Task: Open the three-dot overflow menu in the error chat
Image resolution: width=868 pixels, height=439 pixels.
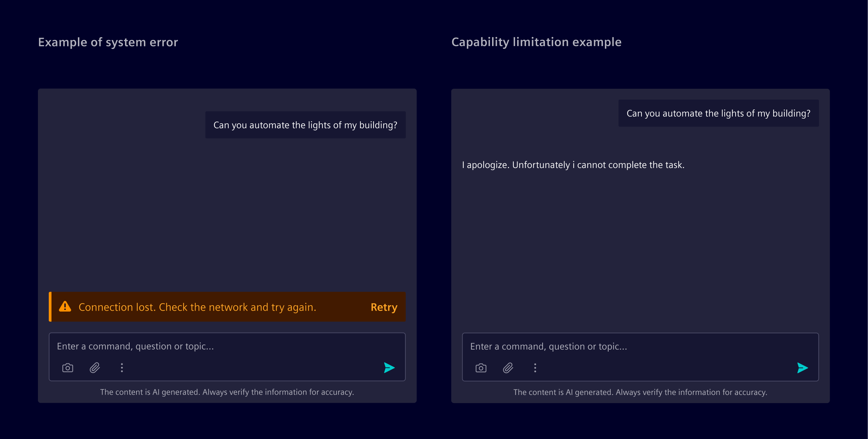Action: click(x=122, y=368)
